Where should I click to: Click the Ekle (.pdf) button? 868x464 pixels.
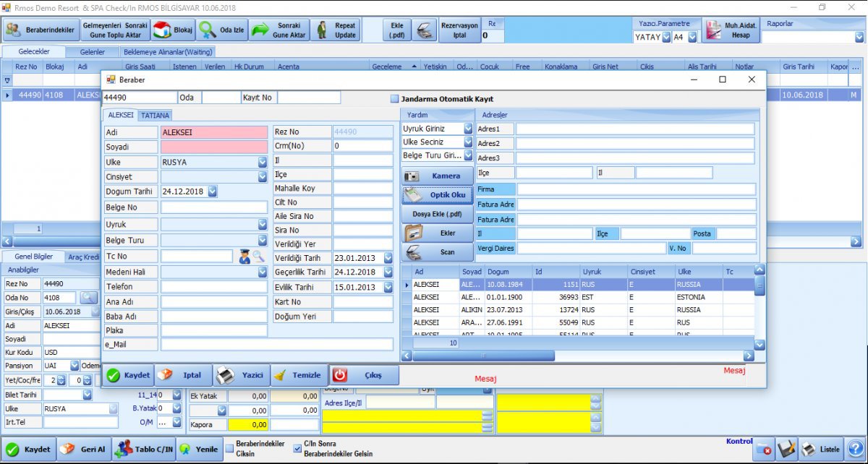pos(397,30)
